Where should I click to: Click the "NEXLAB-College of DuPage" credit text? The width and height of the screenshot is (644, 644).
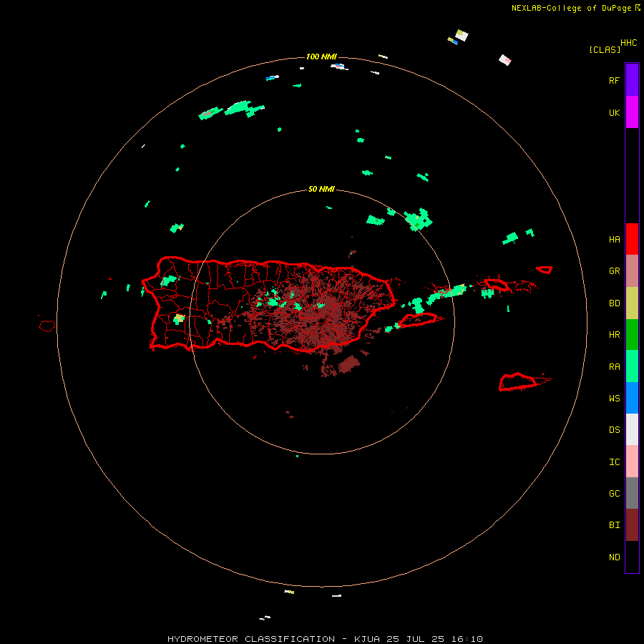(x=571, y=8)
